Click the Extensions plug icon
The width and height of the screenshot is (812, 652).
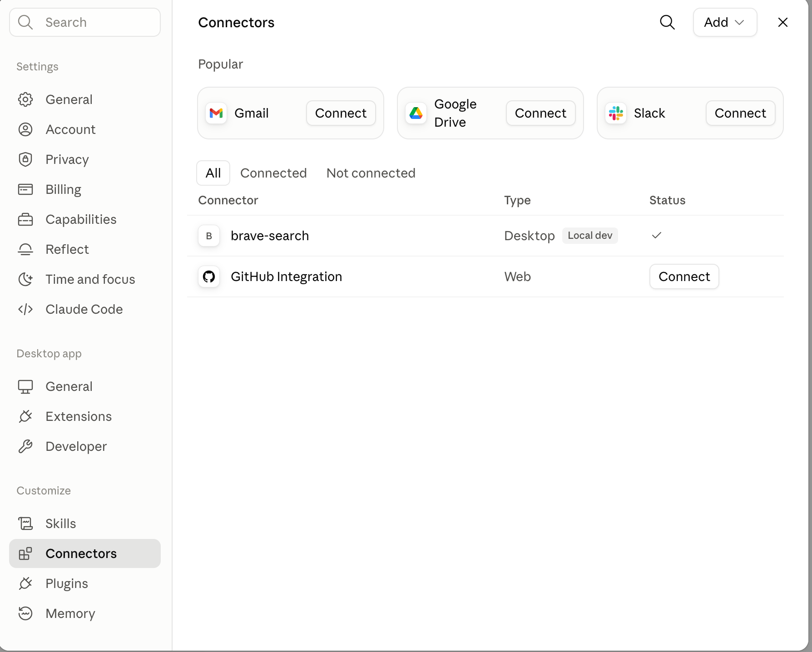click(25, 416)
